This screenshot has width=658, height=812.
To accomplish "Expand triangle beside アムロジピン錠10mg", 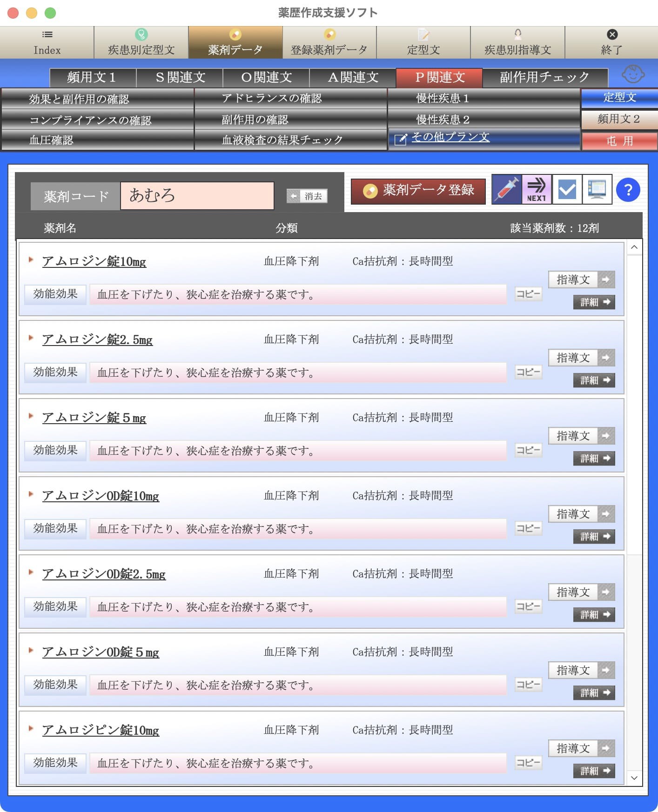I will click(31, 729).
